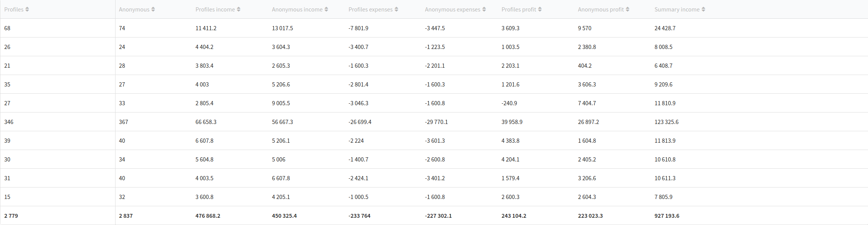Click sort arrows beside Summary income
Image resolution: width=868 pixels, height=225 pixels.
click(703, 10)
